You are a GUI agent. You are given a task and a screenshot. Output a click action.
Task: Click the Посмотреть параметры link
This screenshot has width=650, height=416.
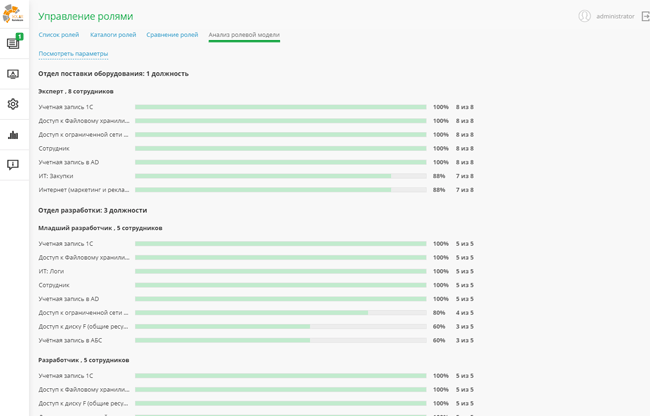point(73,54)
